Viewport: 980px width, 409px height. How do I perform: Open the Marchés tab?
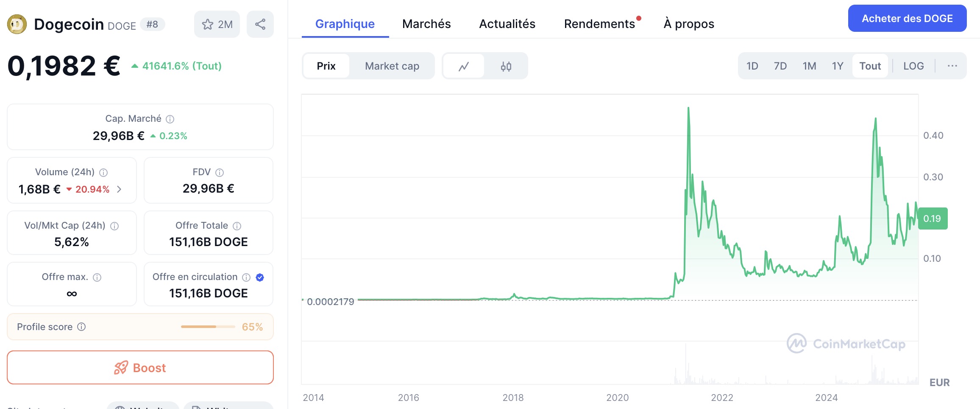[426, 24]
